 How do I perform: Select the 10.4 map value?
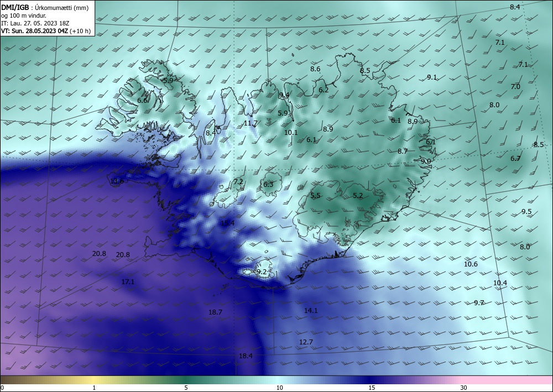500,283
